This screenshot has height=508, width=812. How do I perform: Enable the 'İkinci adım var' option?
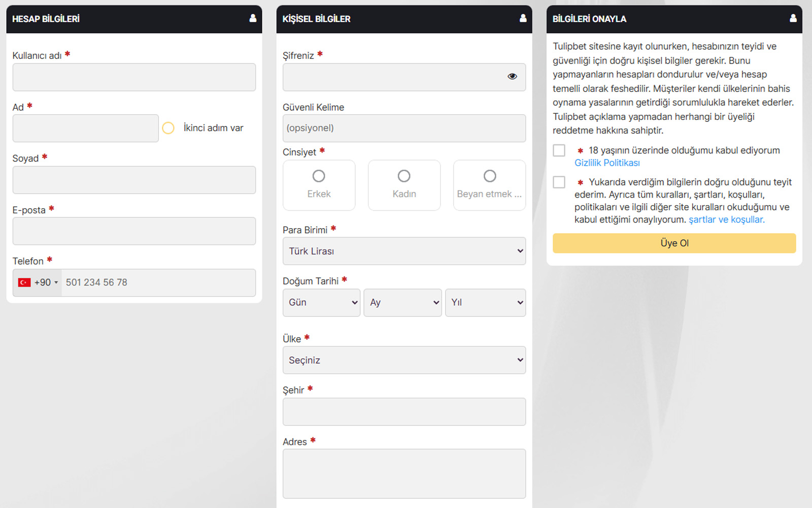pyautogui.click(x=168, y=128)
